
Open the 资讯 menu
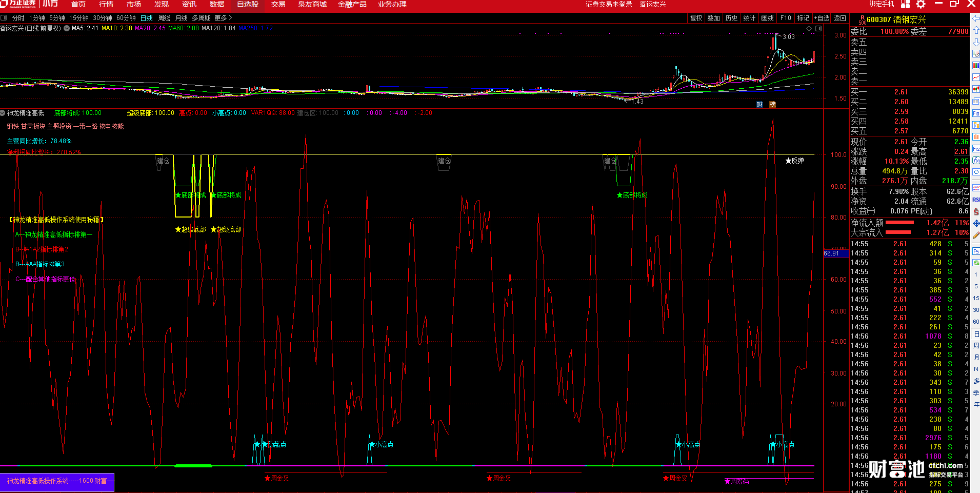click(189, 4)
